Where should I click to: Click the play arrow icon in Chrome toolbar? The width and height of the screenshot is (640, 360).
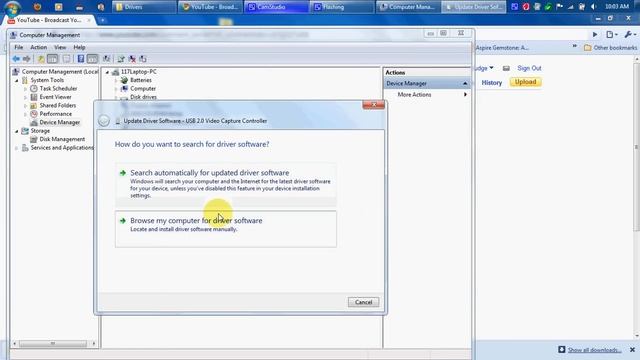pos(595,35)
